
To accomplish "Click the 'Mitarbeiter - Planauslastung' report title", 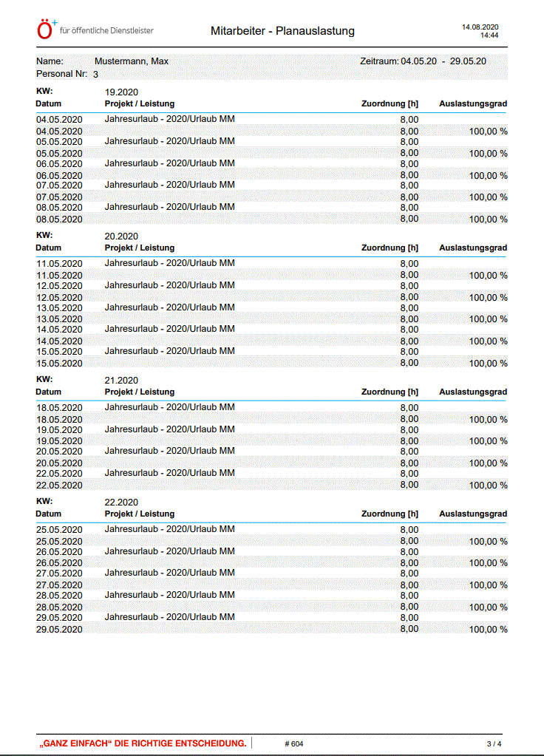I will tap(282, 31).
